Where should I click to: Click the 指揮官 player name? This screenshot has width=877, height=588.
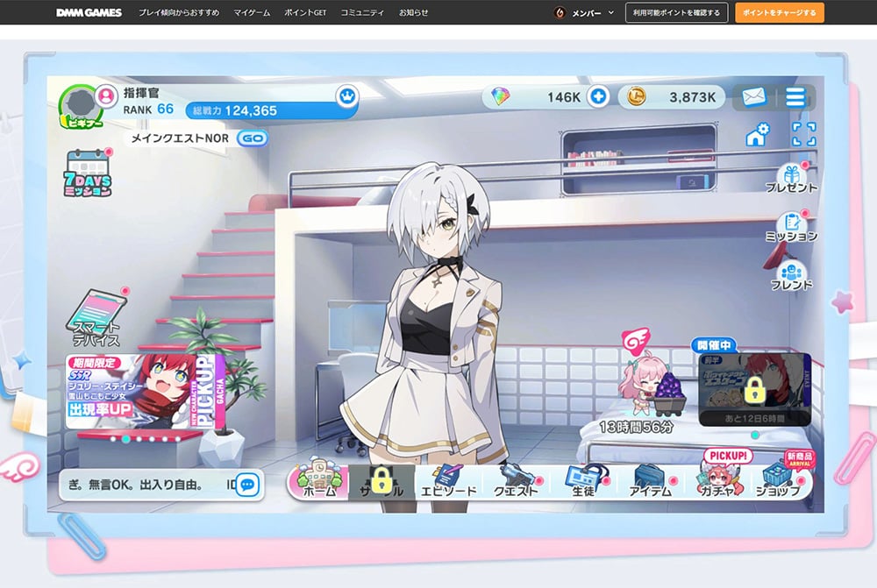tap(141, 93)
